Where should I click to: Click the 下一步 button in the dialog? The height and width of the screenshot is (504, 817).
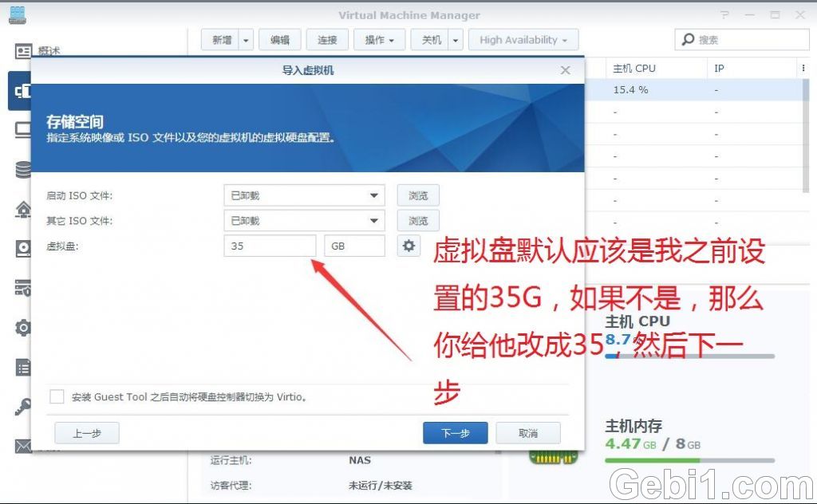coord(455,433)
